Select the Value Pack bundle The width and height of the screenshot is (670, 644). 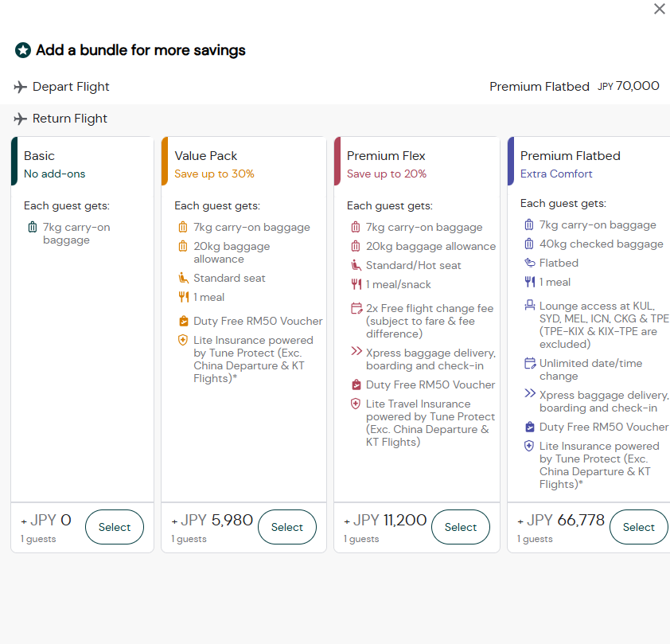(287, 527)
